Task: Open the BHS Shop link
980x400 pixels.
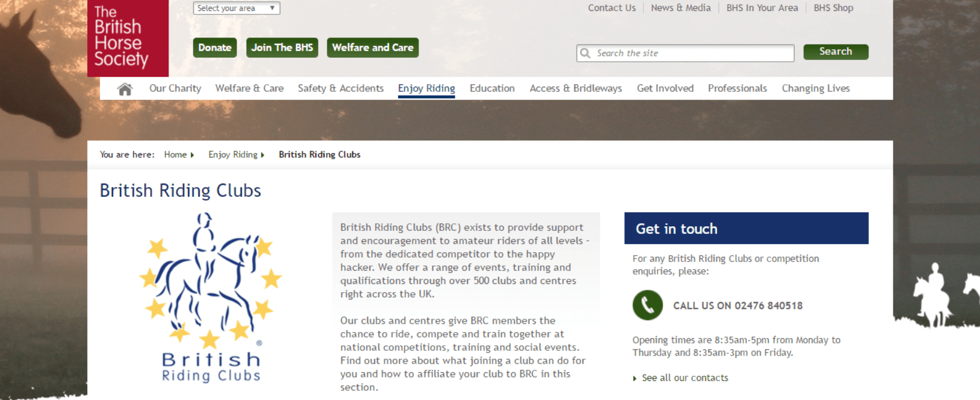Action: pyautogui.click(x=833, y=8)
